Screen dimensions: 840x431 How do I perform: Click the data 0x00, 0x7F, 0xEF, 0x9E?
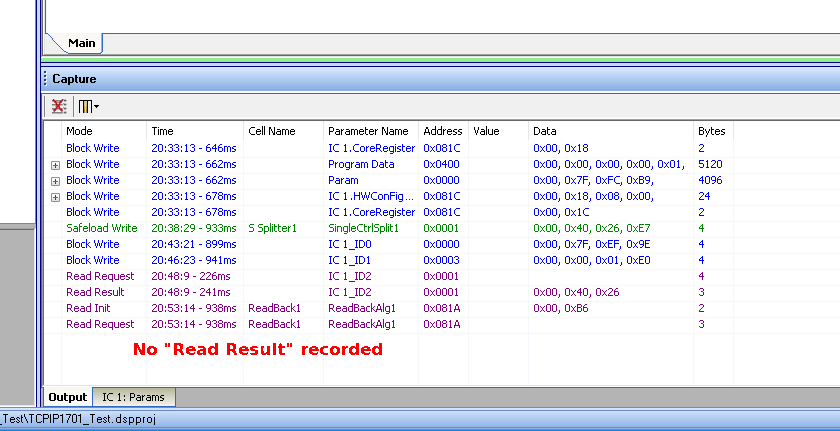tap(591, 244)
